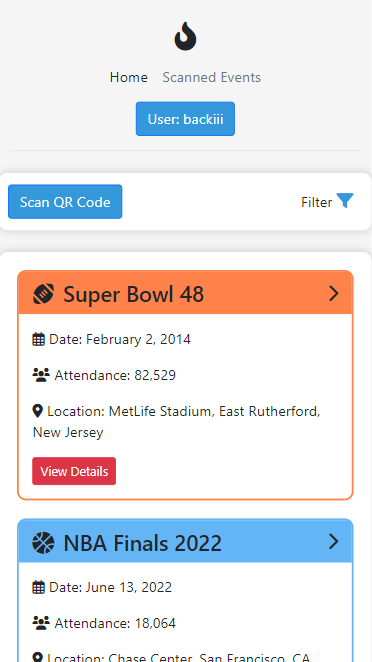Screen dimensions: 372x662
Task: Click calendar icon beside February 2, 2014
Action: pos(38,339)
